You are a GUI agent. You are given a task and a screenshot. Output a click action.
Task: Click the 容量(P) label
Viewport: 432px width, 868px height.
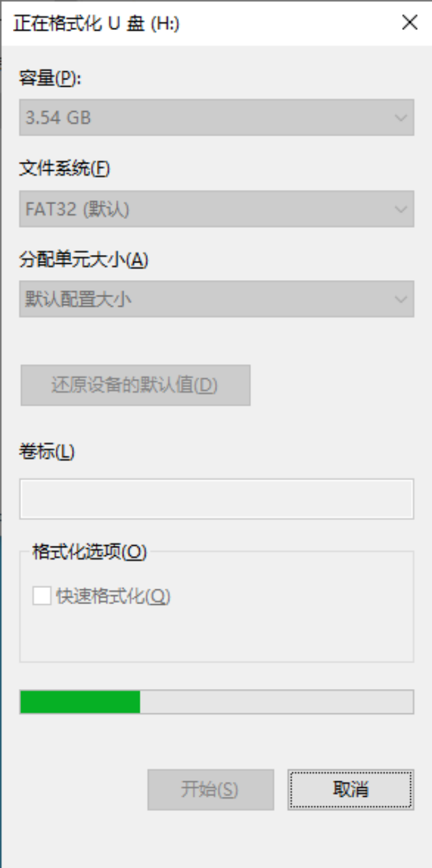(50, 79)
